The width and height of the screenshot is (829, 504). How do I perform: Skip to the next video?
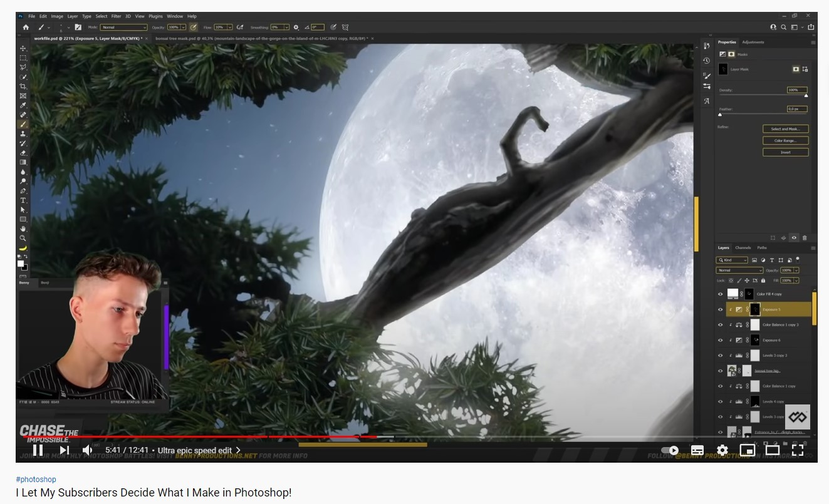[x=64, y=450]
